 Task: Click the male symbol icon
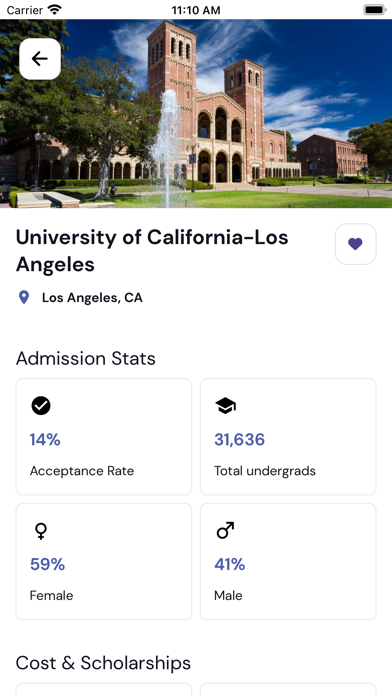pos(225,530)
